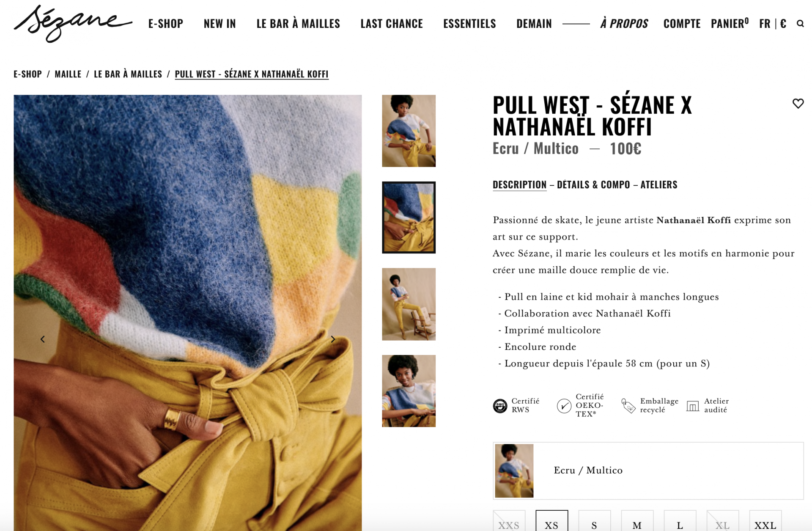
Task: Show previous product photo with left arrow
Action: pyautogui.click(x=43, y=339)
